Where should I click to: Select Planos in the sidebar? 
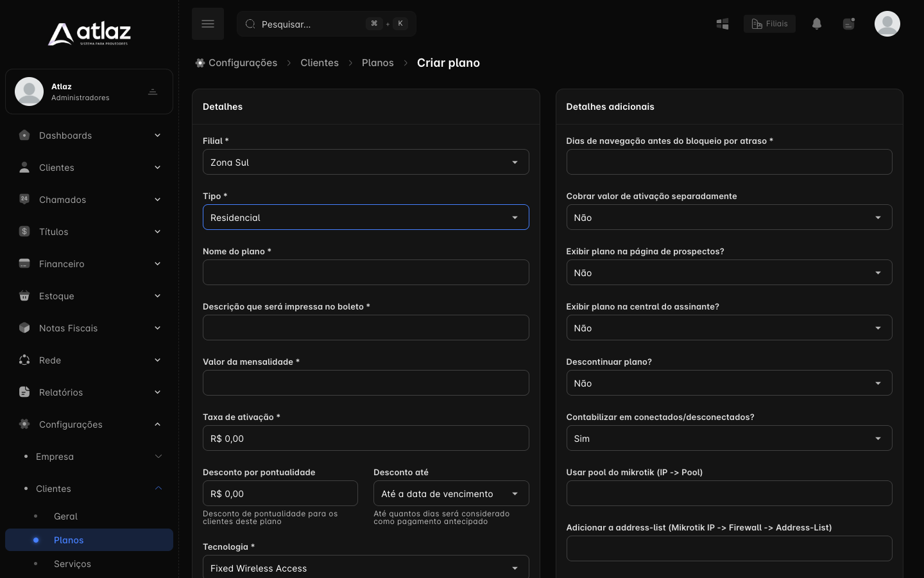89,540
